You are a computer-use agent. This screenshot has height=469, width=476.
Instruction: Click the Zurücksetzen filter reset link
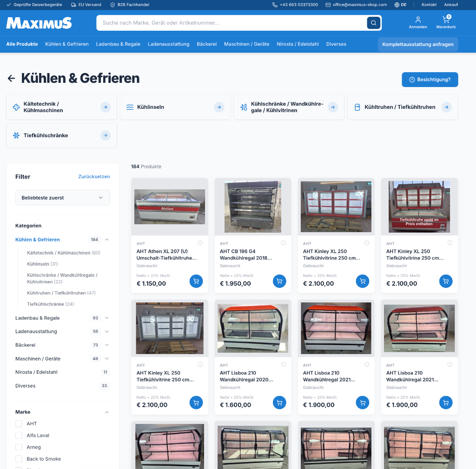point(94,176)
